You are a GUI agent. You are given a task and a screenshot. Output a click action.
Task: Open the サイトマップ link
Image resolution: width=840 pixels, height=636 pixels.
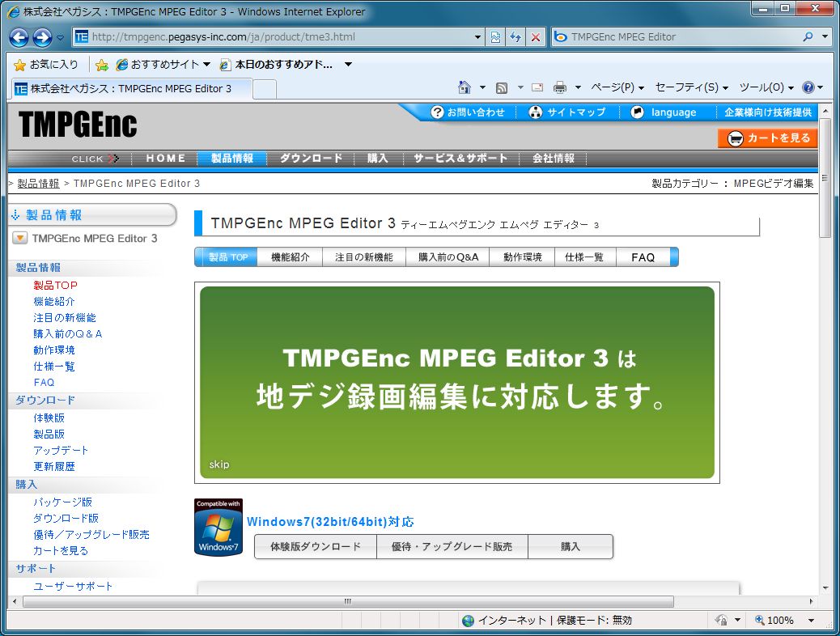[568, 112]
